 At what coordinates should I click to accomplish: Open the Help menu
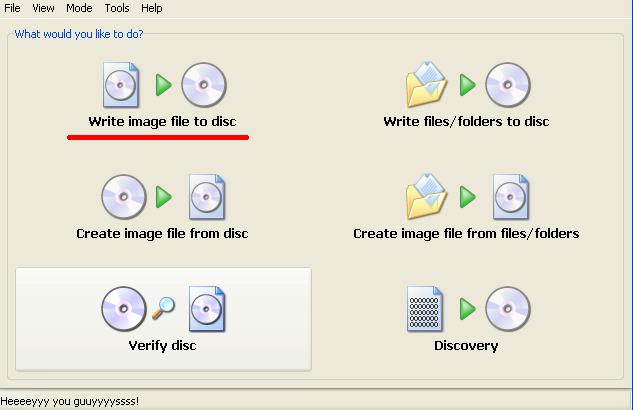pos(151,8)
